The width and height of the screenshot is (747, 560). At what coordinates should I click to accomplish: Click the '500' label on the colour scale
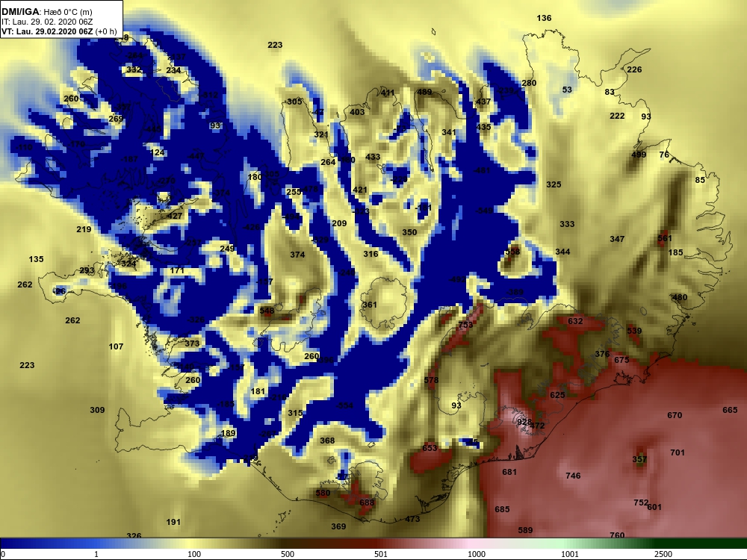pos(288,554)
